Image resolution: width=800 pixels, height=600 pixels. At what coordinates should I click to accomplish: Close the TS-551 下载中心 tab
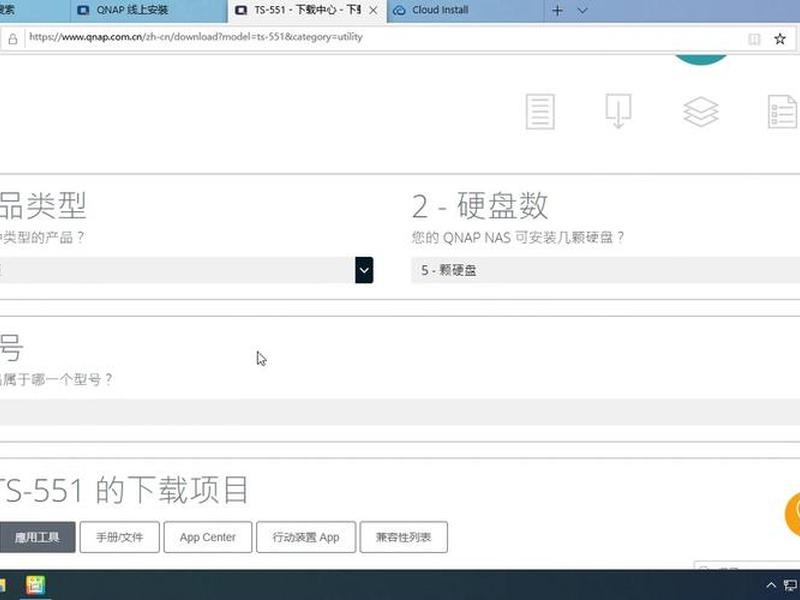coord(373,10)
